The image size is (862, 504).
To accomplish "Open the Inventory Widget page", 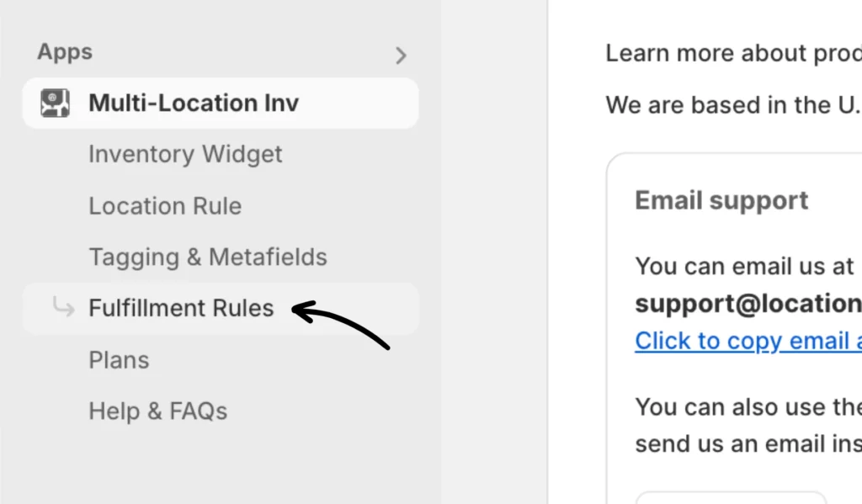I will click(x=185, y=155).
